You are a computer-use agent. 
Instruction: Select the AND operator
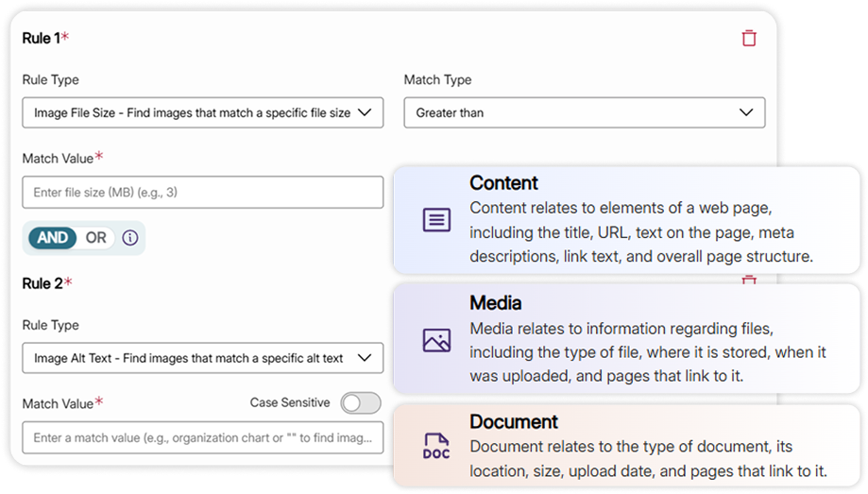point(53,238)
